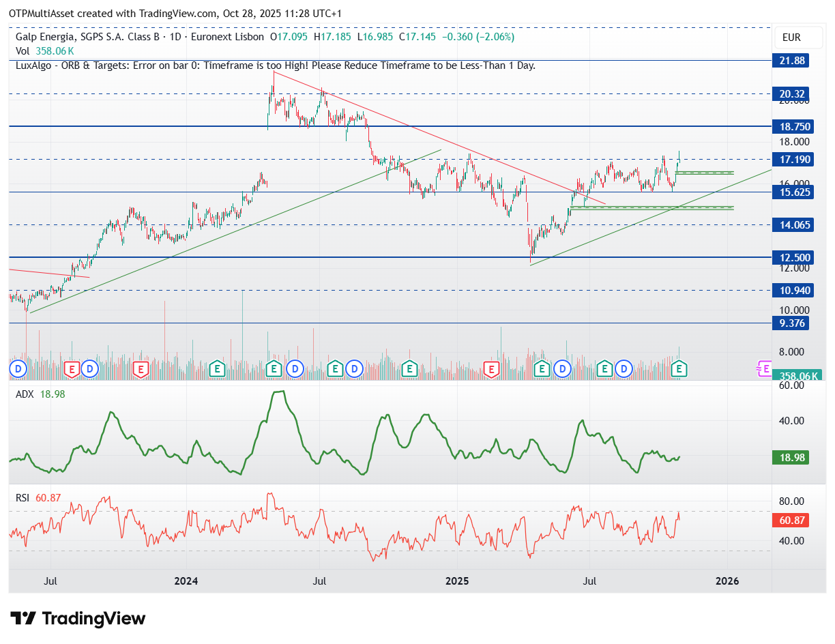Click the 21.88 price label
Screen dimensions: 835x644
791,60
